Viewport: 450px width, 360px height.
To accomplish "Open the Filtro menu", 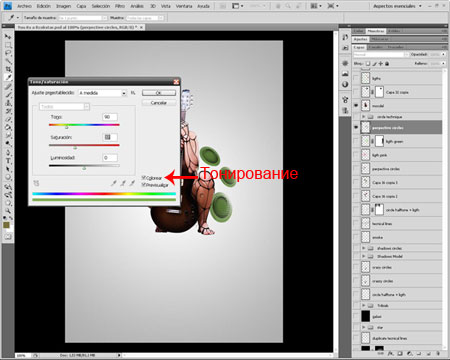I will pos(120,6).
